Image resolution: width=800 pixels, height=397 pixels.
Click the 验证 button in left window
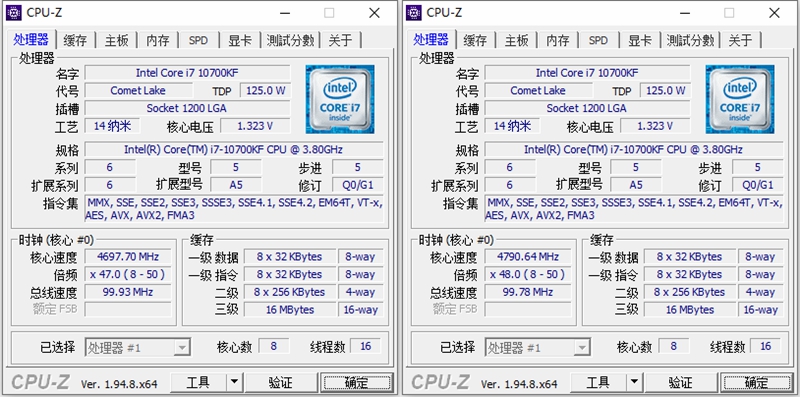pos(281,382)
